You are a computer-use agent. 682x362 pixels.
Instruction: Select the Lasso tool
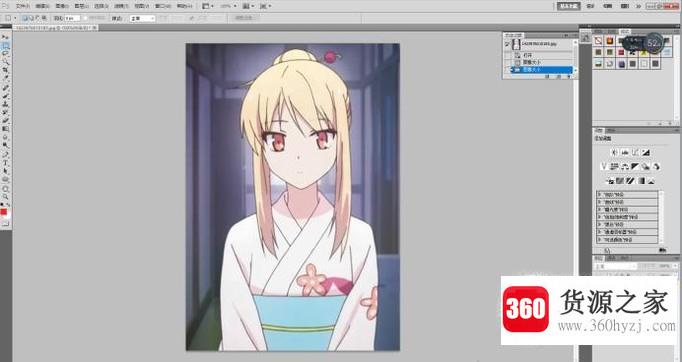tap(6, 54)
